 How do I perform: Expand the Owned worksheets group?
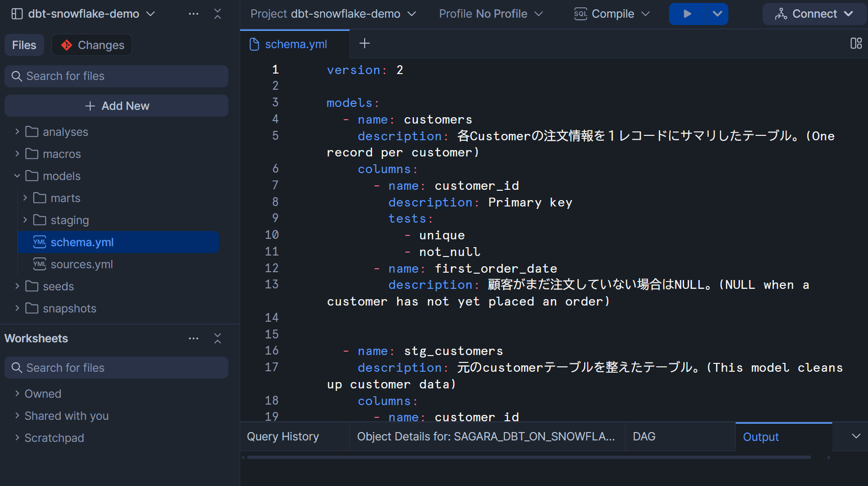(x=17, y=393)
